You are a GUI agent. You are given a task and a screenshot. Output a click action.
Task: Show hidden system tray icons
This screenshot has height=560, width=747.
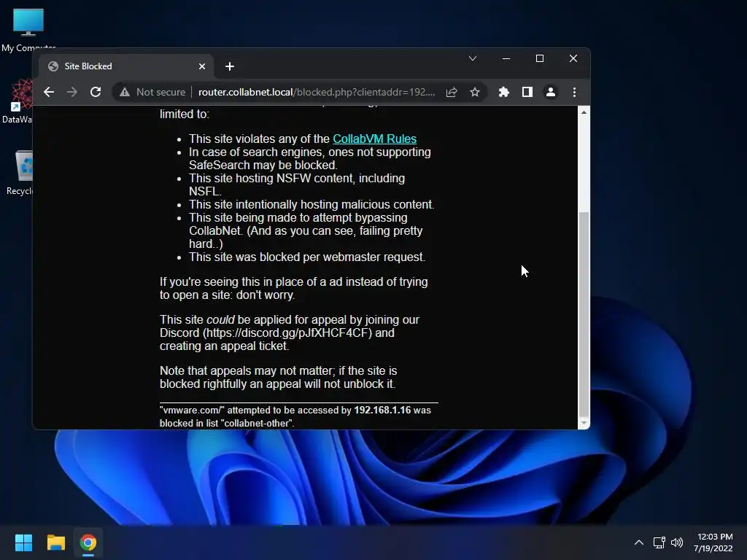coord(639,542)
